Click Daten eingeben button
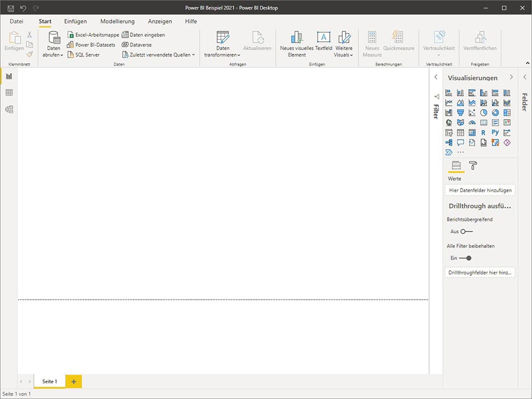The image size is (532, 399). point(143,35)
